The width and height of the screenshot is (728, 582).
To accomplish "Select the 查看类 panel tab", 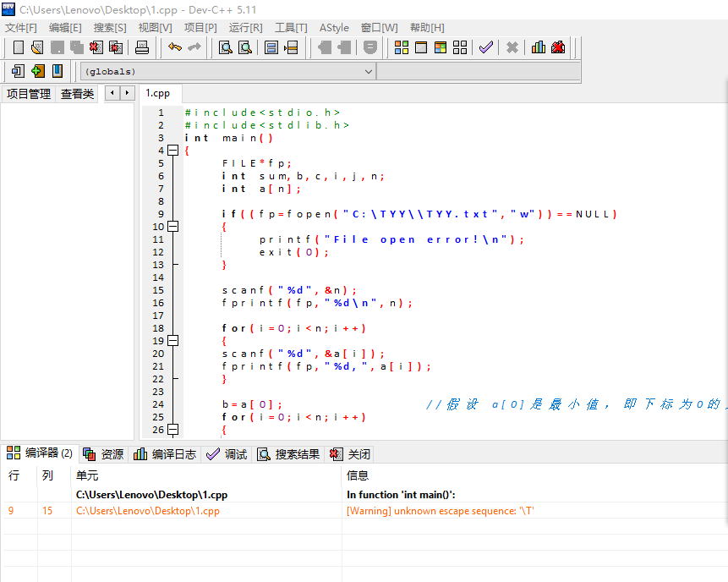I will tap(77, 94).
